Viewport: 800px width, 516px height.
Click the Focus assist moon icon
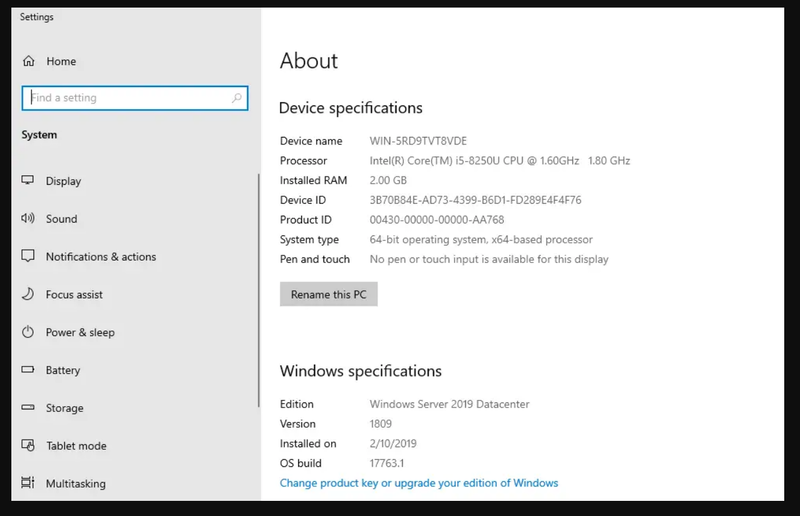[28, 294]
